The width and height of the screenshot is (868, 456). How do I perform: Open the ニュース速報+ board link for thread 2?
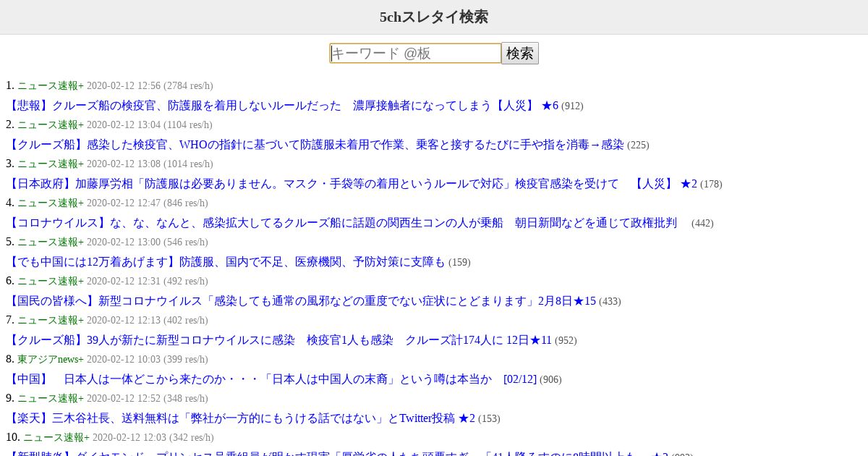pos(51,124)
